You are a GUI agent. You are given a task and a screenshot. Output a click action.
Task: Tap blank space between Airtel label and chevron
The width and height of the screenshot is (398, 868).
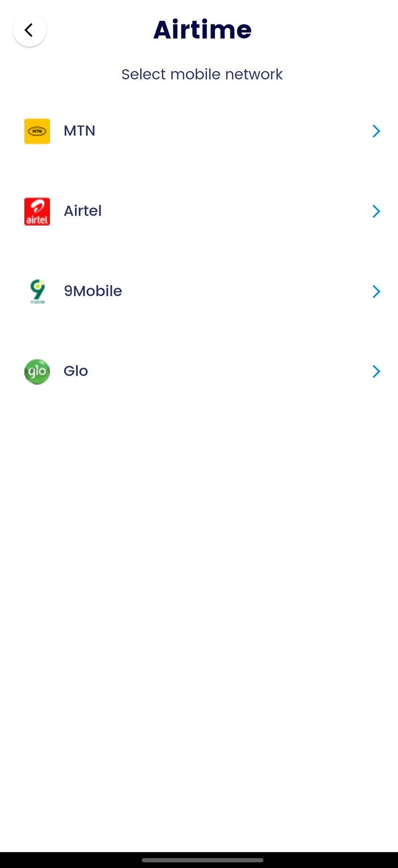tap(236, 211)
